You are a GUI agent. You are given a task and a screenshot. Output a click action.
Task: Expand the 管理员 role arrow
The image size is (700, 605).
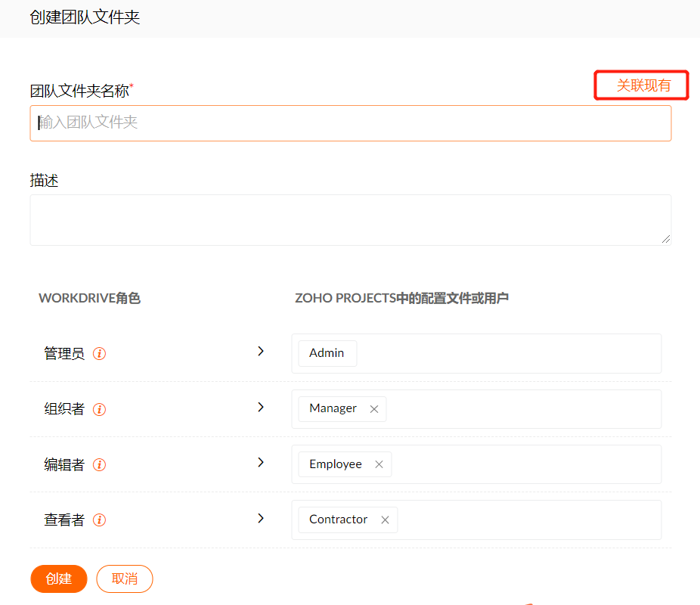(261, 352)
